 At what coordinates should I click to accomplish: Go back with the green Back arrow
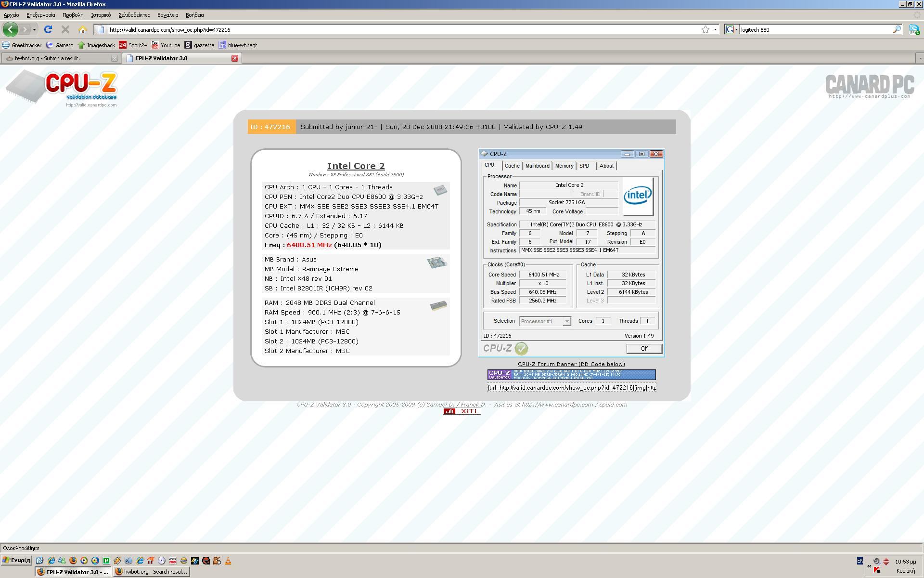pos(10,29)
